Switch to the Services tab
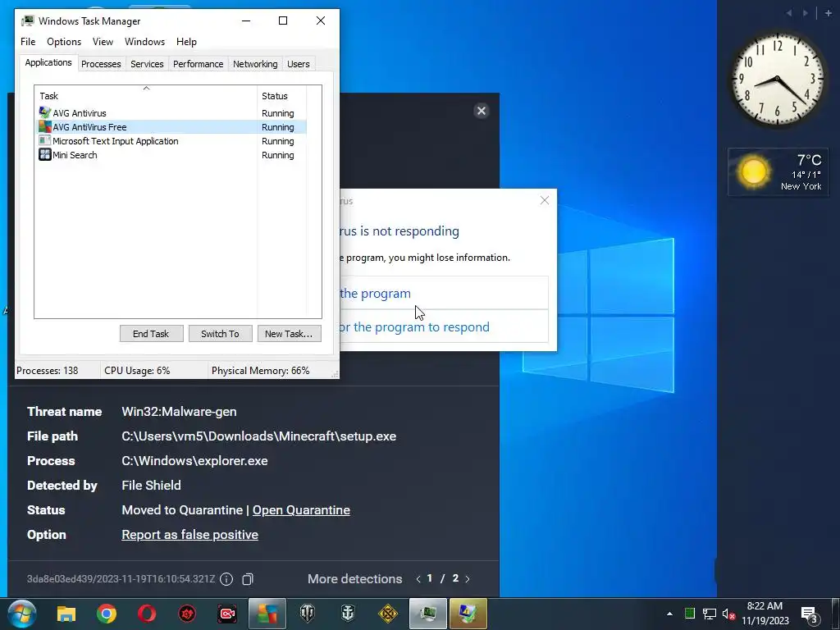The height and width of the screenshot is (630, 840). 147,64
